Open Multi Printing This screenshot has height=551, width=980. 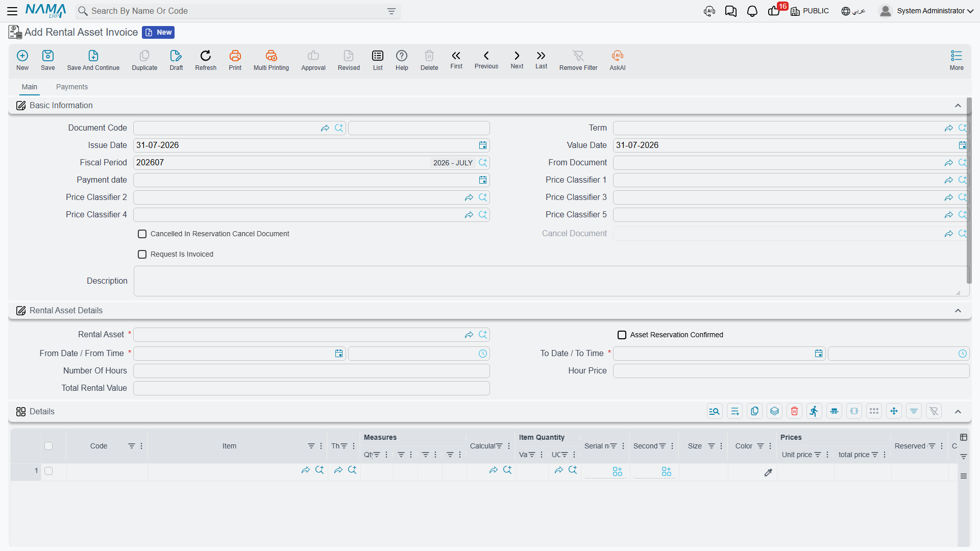tap(271, 60)
